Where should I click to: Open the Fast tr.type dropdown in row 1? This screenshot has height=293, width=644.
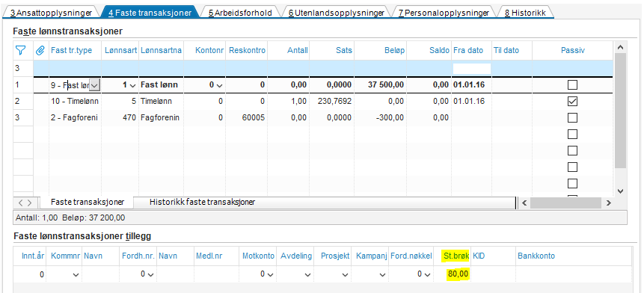coord(95,85)
